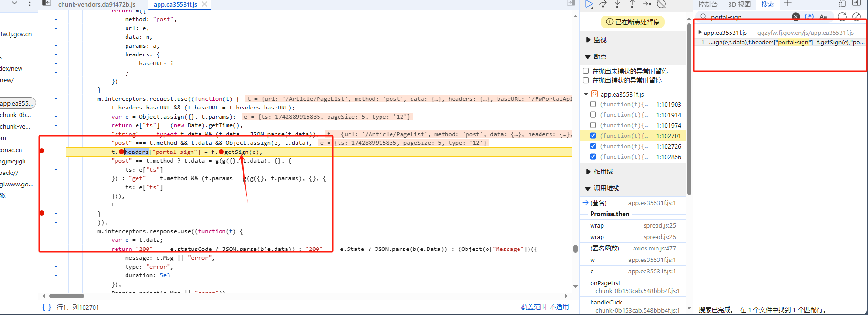
Task: Click the "行1, 列102701" cursor position text
Action: [x=78, y=307]
